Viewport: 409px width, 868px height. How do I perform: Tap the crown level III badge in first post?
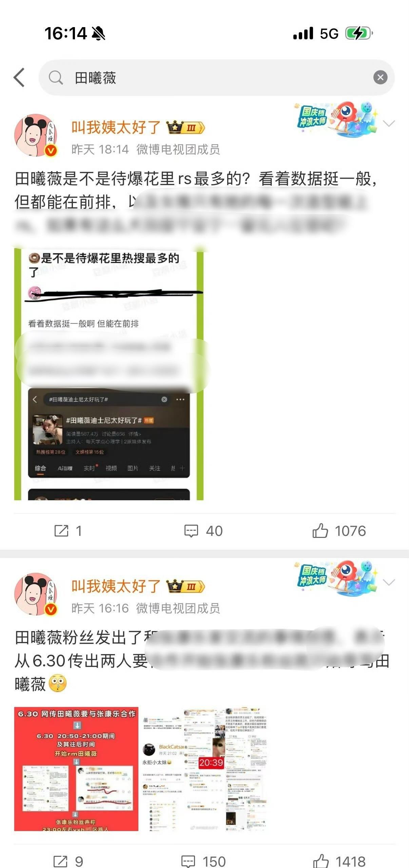coord(185,127)
